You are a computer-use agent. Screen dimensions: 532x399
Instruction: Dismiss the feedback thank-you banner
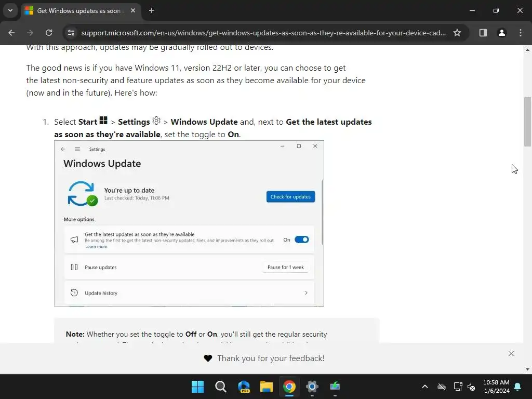coord(511,353)
